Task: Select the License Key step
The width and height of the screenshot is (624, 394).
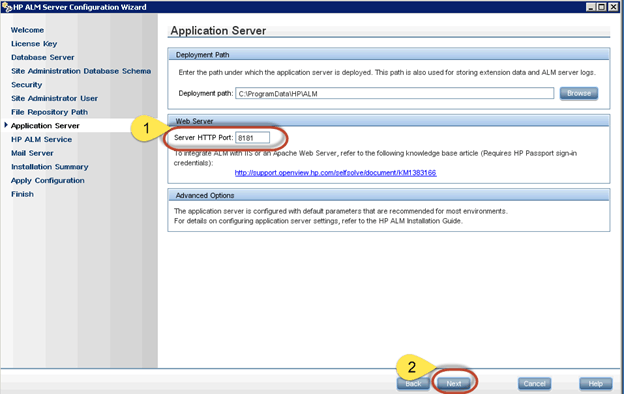Action: coord(34,44)
